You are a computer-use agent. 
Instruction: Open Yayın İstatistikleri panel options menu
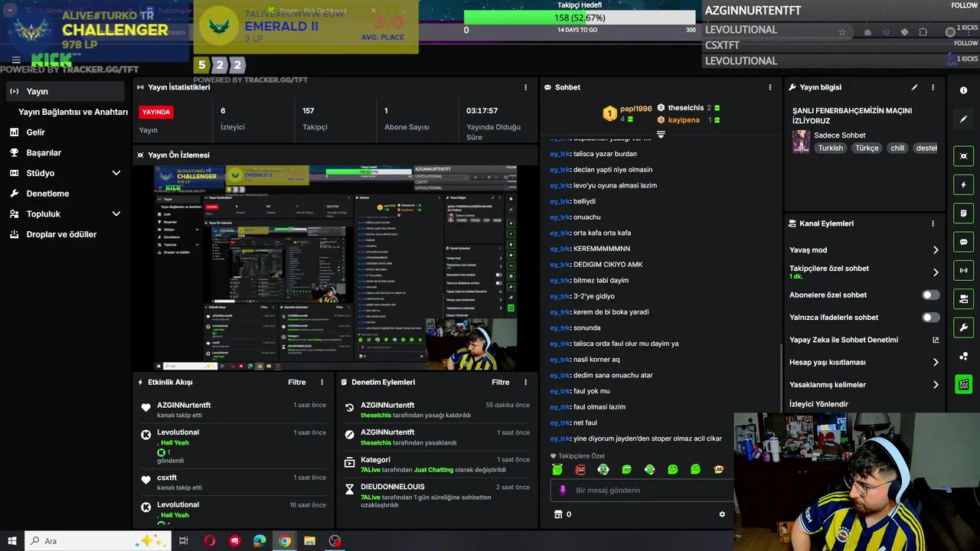(x=525, y=87)
